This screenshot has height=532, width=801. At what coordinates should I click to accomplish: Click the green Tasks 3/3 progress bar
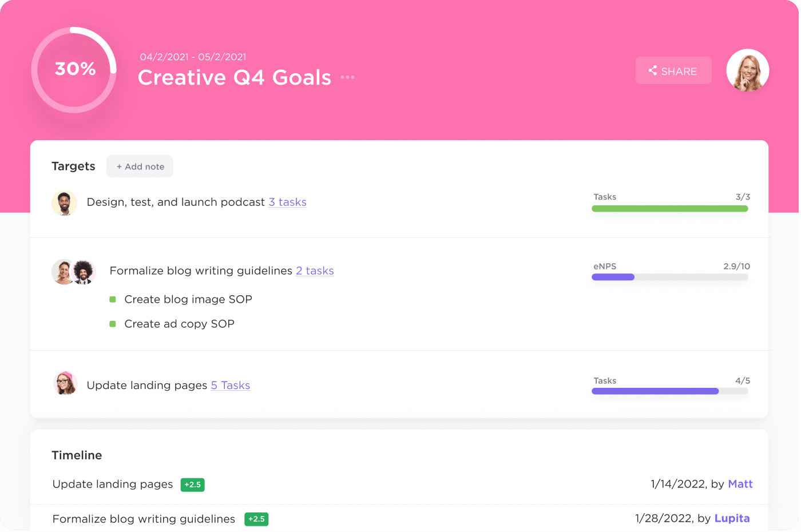click(x=669, y=209)
